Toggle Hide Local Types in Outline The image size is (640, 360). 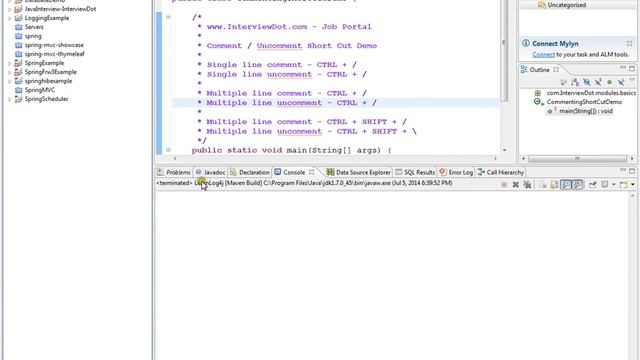621,82
